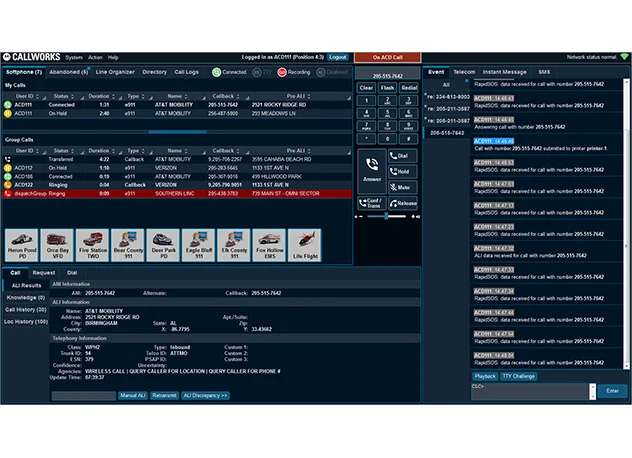Put the call on Hold
632x458 pixels.
click(401, 171)
